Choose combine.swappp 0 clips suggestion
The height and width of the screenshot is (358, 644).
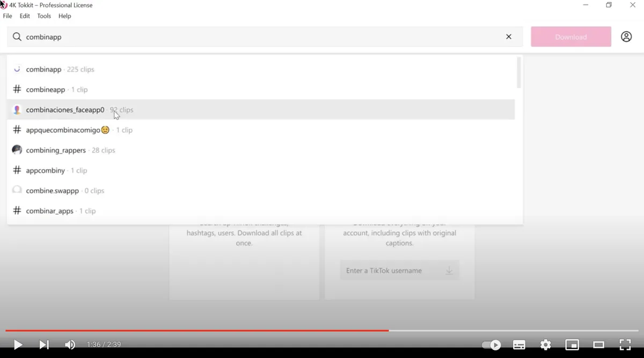click(x=261, y=191)
